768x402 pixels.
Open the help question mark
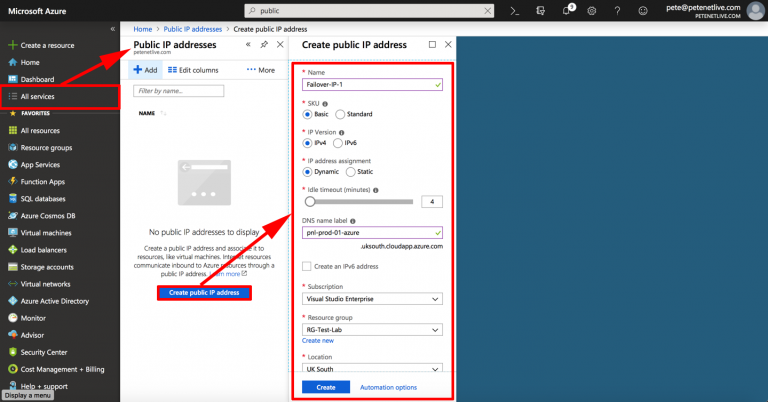click(617, 11)
